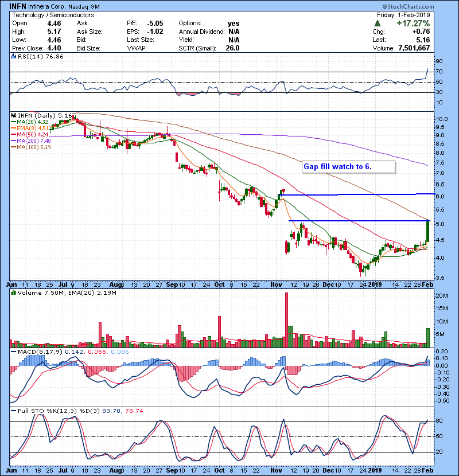Click the Infinera Corp. company name
The height and width of the screenshot is (476, 459).
click(47, 6)
